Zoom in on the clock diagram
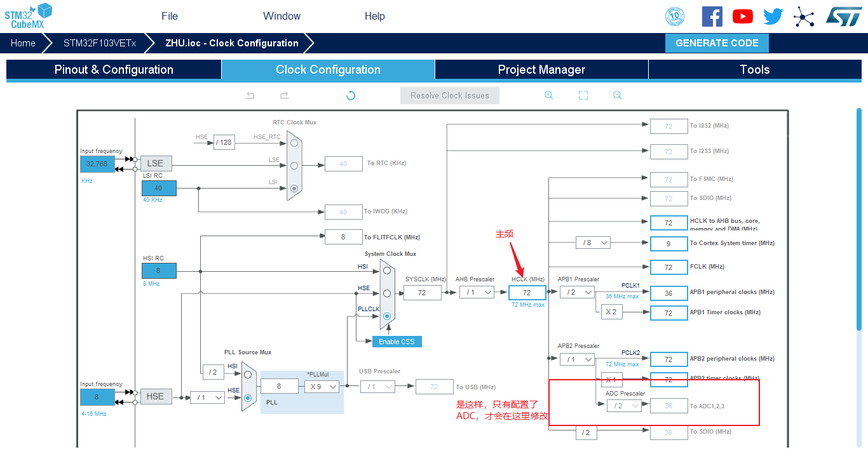868x454 pixels. coord(549,95)
